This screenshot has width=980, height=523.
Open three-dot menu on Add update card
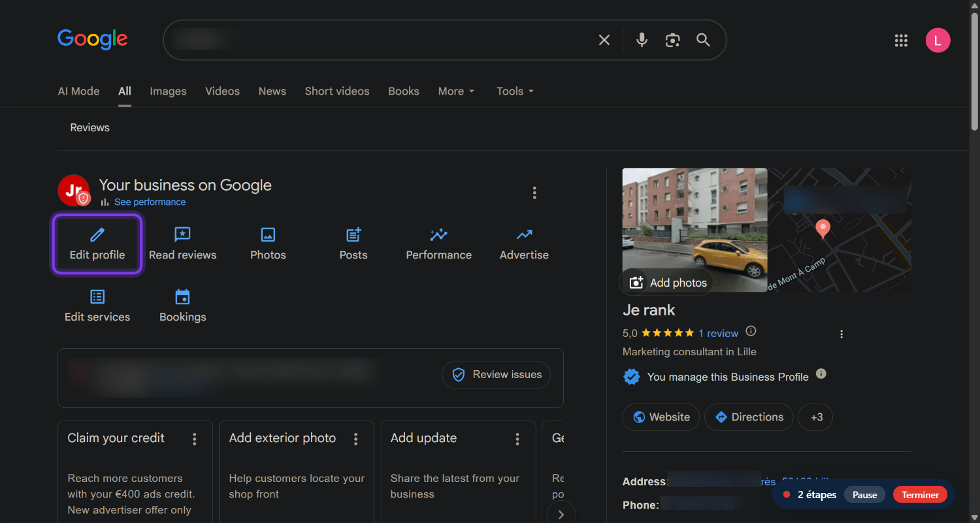517,439
